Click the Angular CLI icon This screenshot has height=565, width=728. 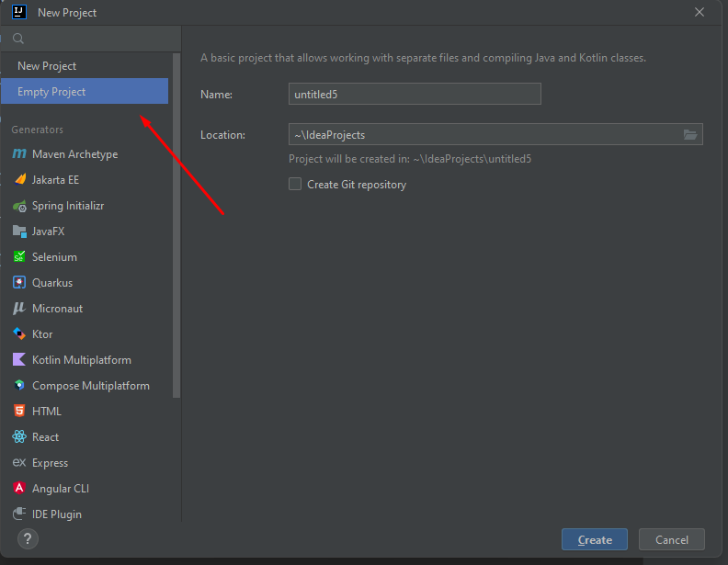(18, 489)
